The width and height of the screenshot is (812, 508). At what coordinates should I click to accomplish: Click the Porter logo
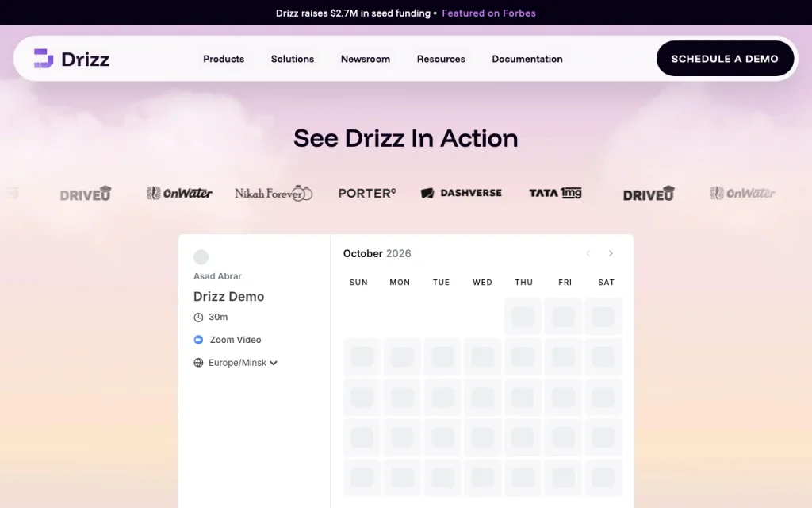(x=367, y=194)
